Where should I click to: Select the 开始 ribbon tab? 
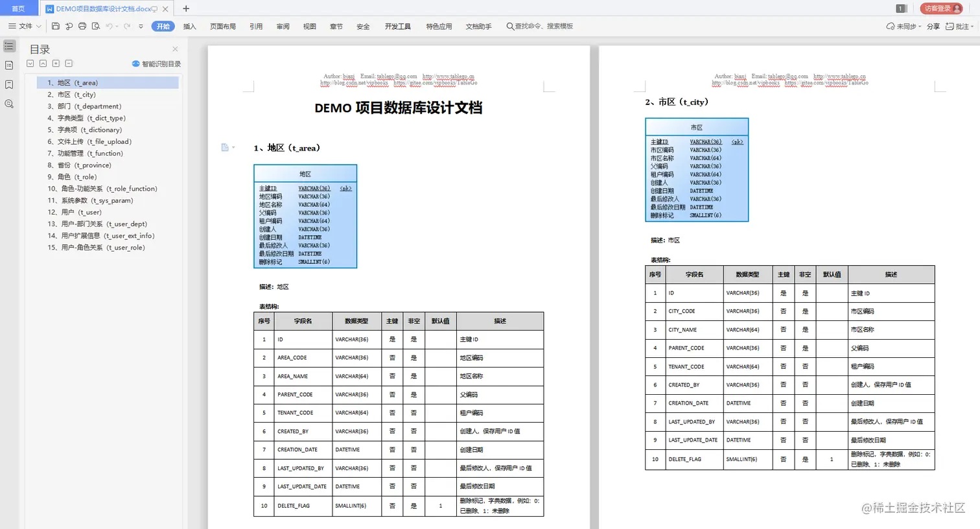pyautogui.click(x=163, y=27)
